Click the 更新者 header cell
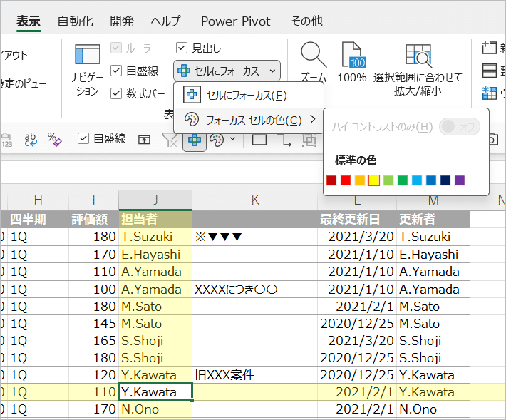Image resolution: width=506 pixels, height=420 pixels. coord(433,219)
